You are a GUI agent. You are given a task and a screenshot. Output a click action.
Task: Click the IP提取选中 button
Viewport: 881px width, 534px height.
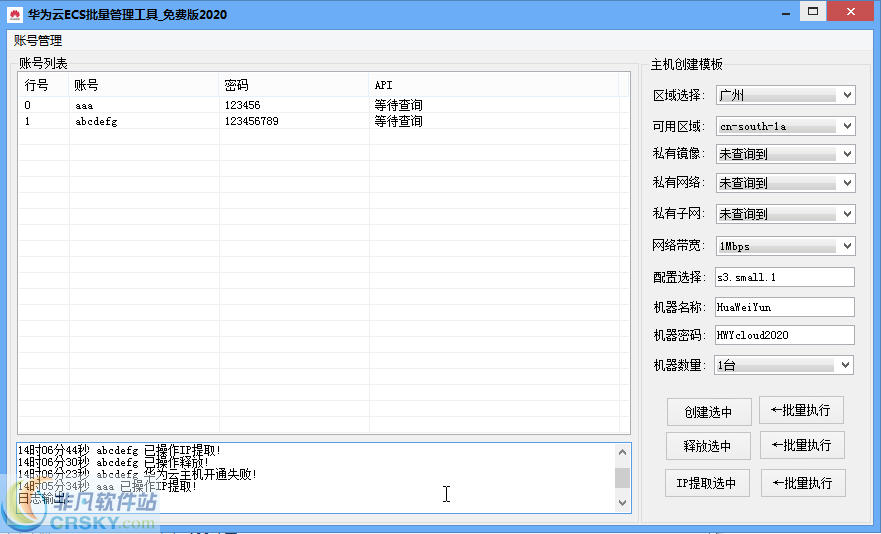[707, 483]
